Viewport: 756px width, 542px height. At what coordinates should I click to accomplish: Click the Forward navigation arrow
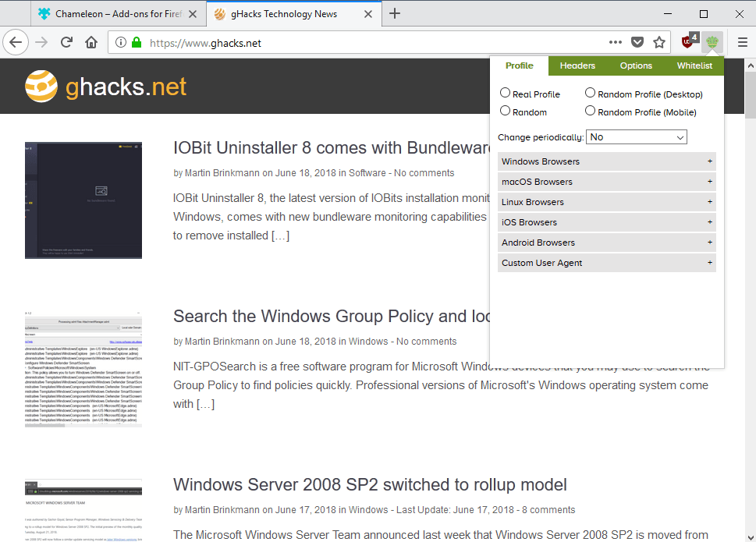point(41,42)
